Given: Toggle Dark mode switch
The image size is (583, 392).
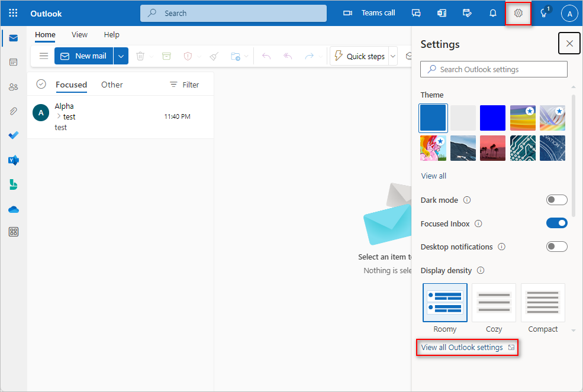Looking at the screenshot, I should (556, 200).
